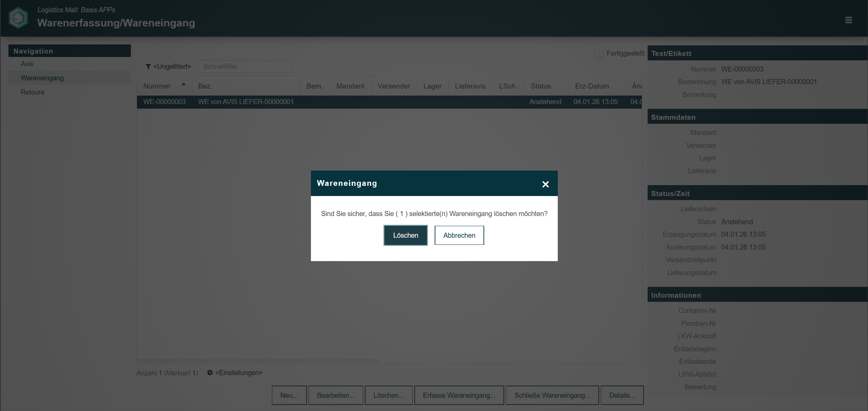Select Retoure in the navigation
Screen dimensions: 868x411
pyautogui.click(x=33, y=92)
